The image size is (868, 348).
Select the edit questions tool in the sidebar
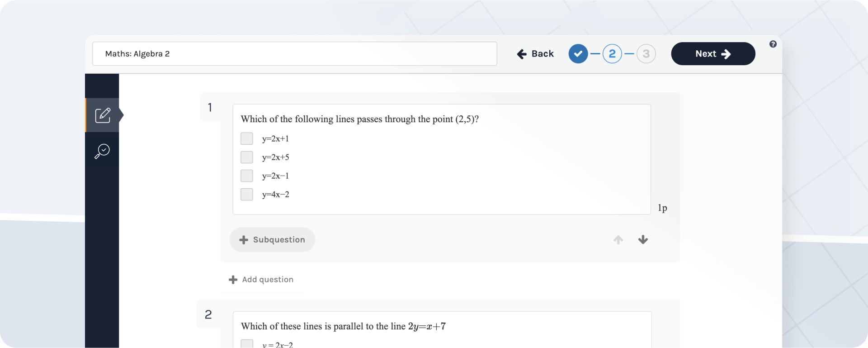102,115
